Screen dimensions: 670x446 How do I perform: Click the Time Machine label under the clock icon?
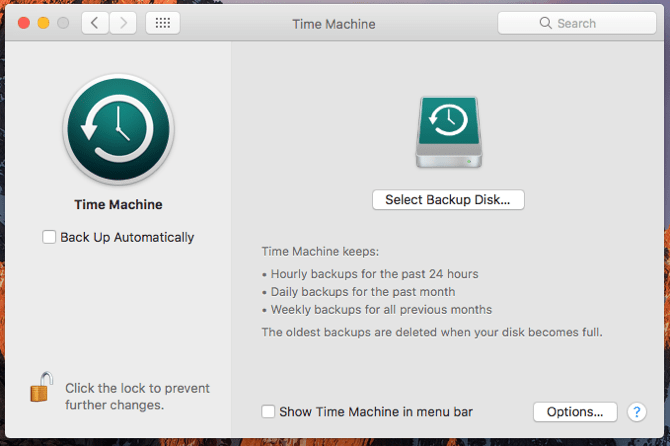118,205
